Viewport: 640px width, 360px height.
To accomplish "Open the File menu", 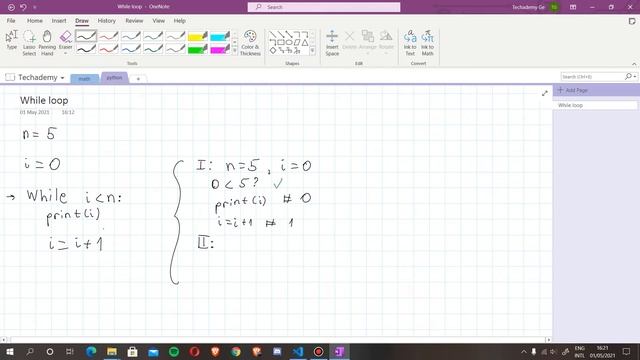I will pos(11,20).
